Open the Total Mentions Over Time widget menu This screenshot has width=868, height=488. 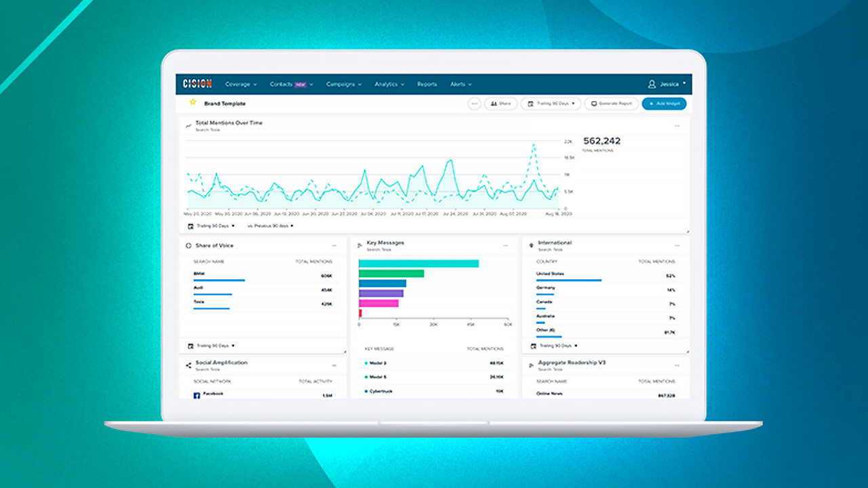coord(677,125)
